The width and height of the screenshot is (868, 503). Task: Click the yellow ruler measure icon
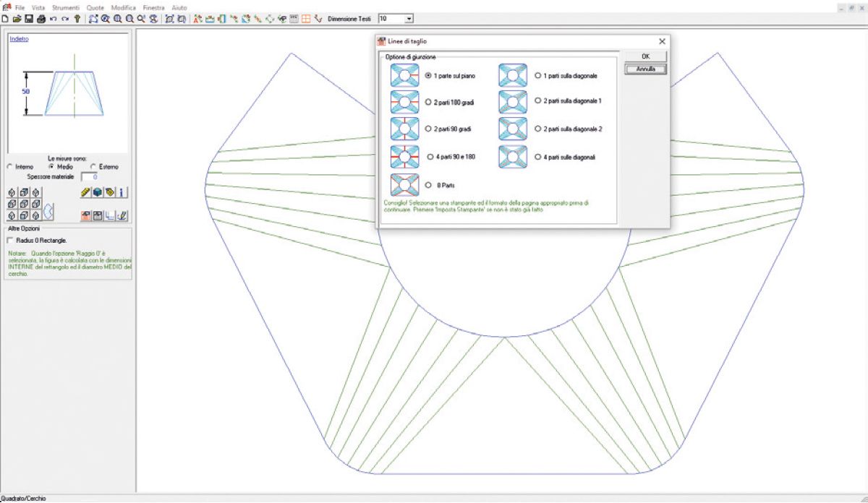pos(85,192)
